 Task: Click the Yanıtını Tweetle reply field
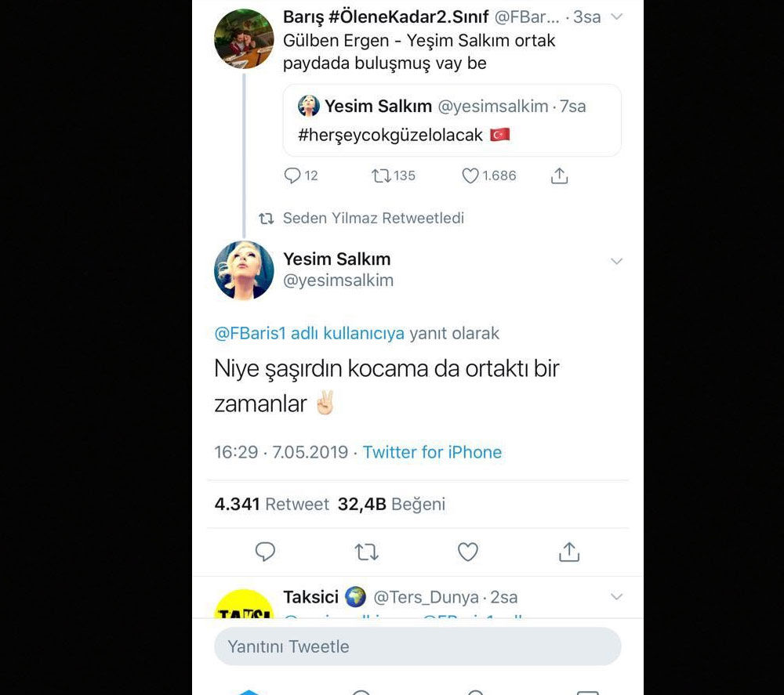417,646
